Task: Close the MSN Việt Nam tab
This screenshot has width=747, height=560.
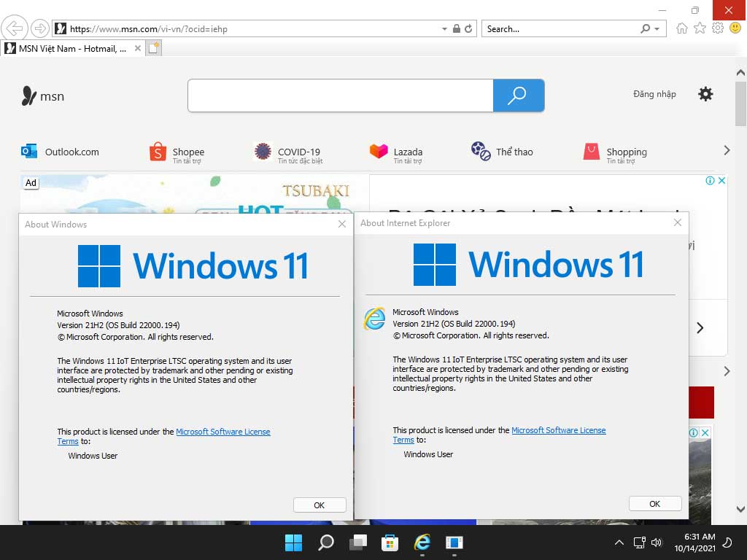Action: click(x=138, y=49)
